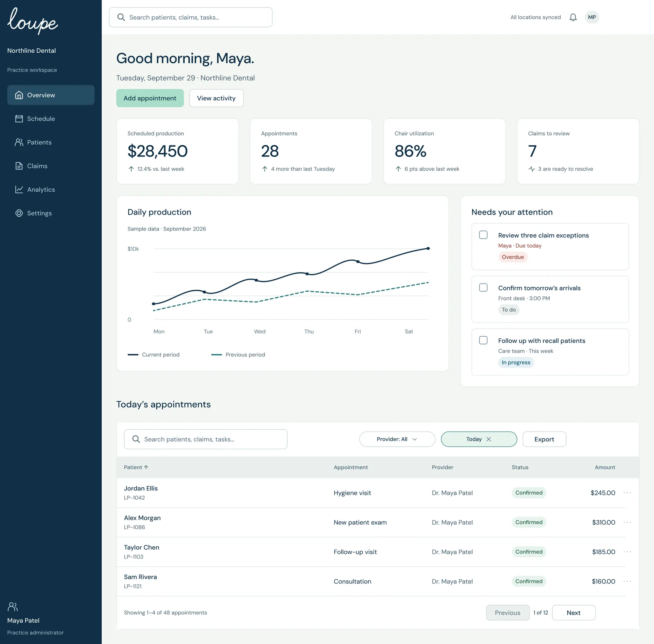Screen dimensions: 654x644
Task: Open Schedule in the sidebar
Action: [x=51, y=119]
